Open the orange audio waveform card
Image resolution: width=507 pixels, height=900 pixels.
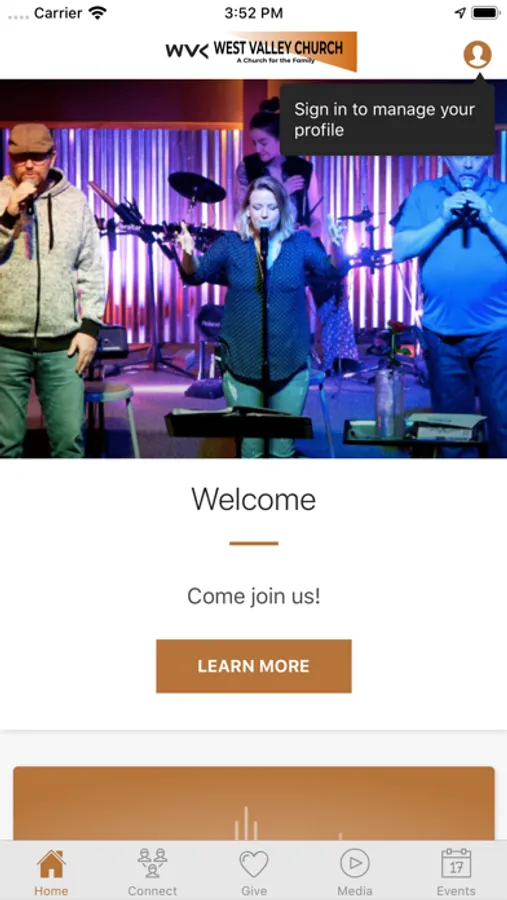(x=254, y=804)
